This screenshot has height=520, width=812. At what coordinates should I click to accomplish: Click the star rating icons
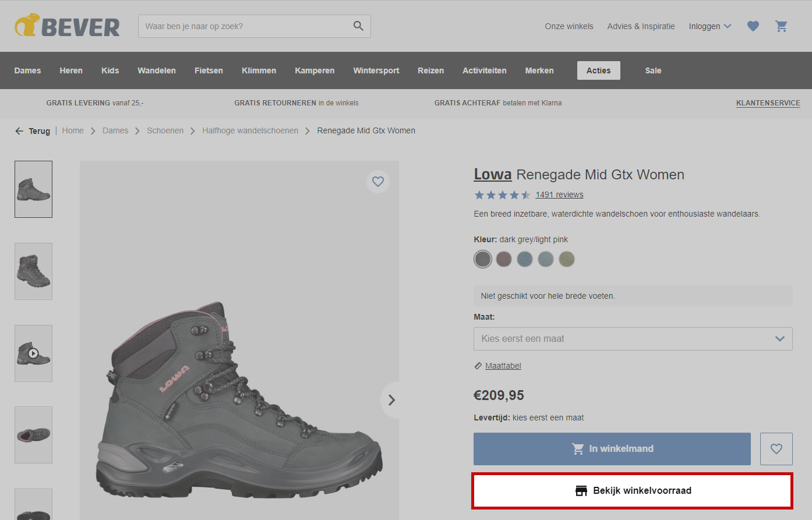pos(502,195)
